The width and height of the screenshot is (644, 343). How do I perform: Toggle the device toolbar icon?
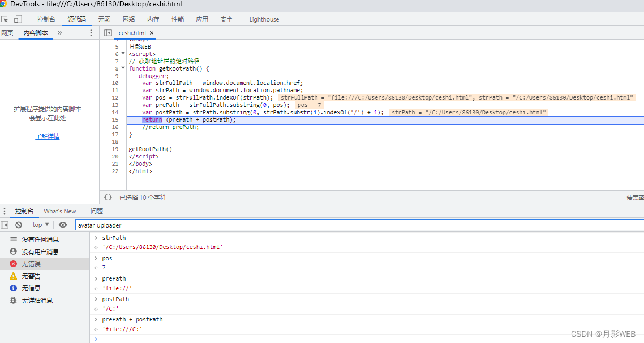(x=18, y=19)
